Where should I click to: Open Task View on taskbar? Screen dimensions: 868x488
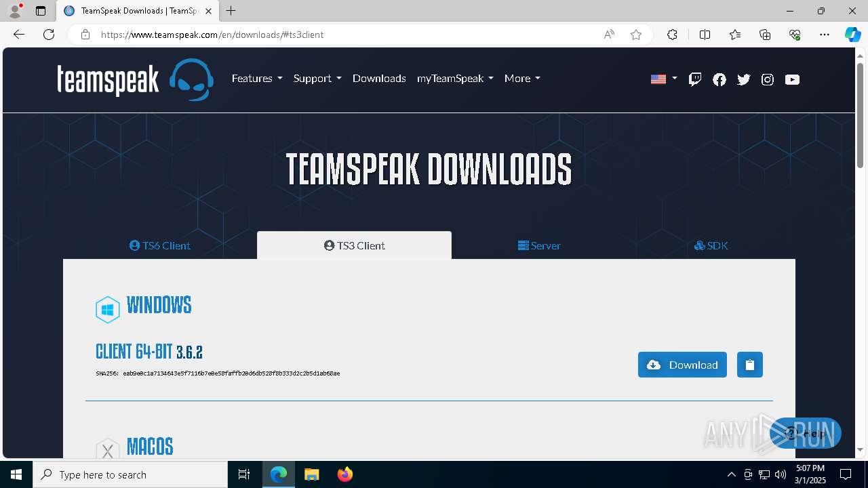click(x=244, y=474)
